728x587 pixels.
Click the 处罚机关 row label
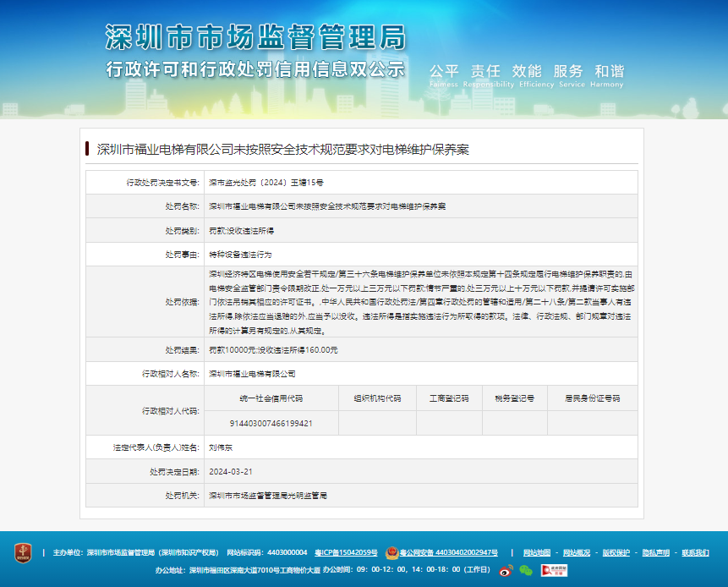click(x=183, y=496)
